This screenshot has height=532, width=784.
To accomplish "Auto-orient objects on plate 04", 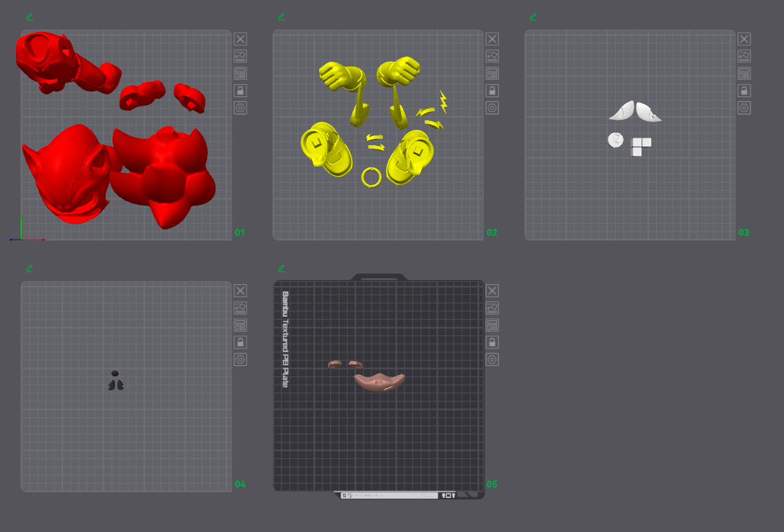I will (x=240, y=308).
